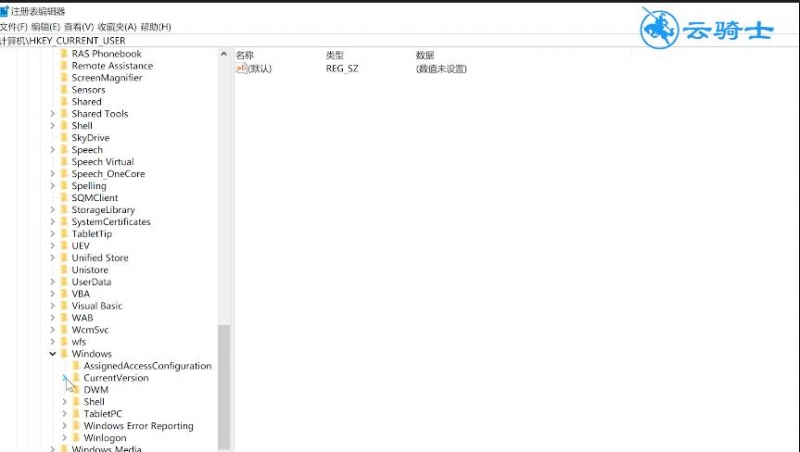Screen dimensions: 800x452
Task: Collapse the Windows key
Action: tap(53, 354)
